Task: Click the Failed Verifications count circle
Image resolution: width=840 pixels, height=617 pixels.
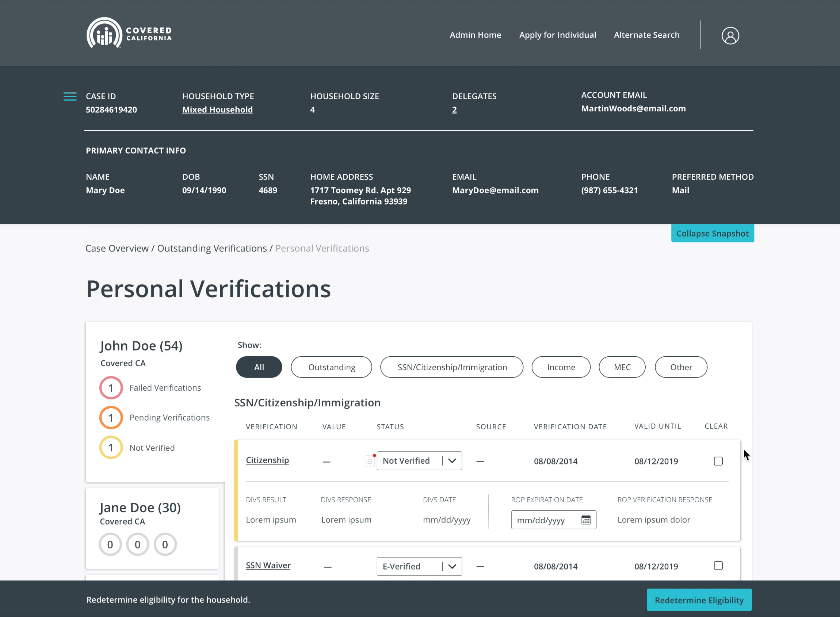Action: [111, 388]
